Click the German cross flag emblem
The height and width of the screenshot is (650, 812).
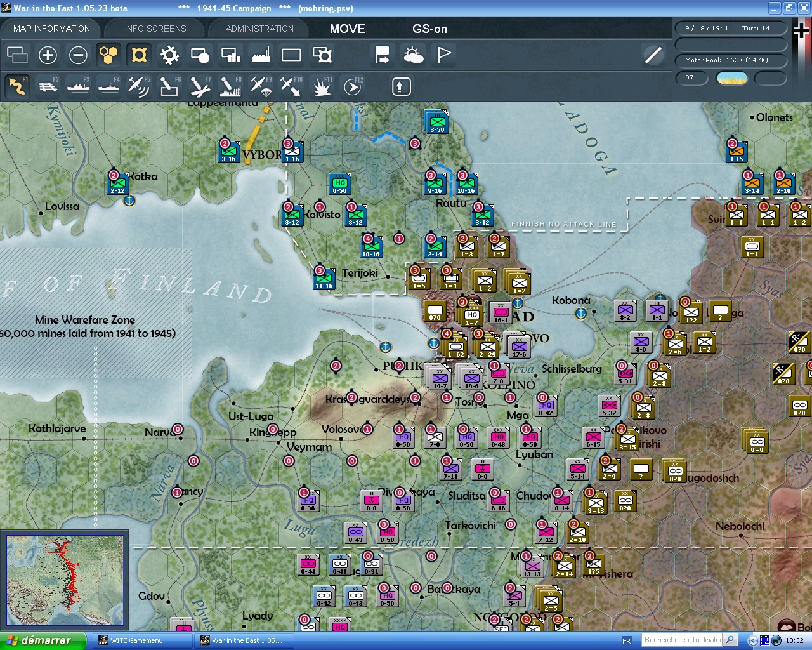coord(802,32)
